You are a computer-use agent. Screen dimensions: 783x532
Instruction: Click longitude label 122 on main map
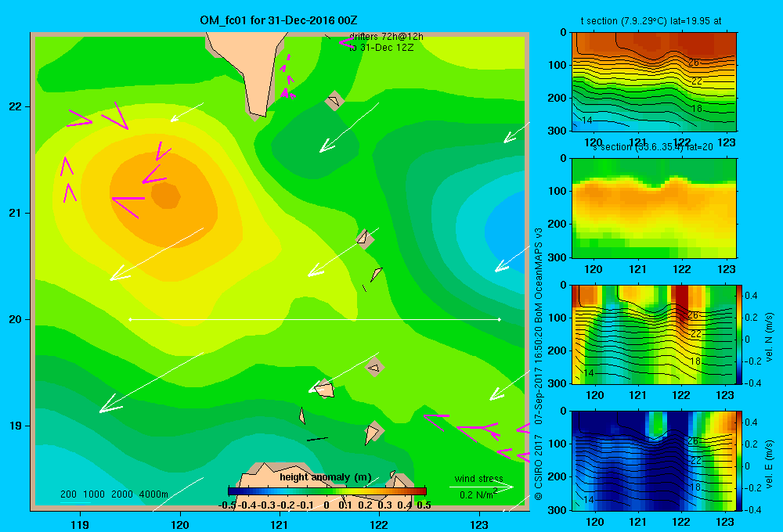coord(380,525)
